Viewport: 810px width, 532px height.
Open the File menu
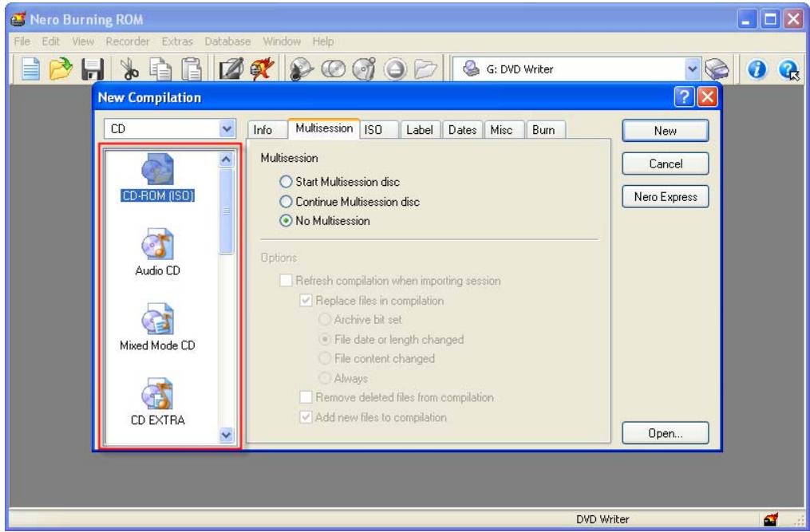(22, 41)
